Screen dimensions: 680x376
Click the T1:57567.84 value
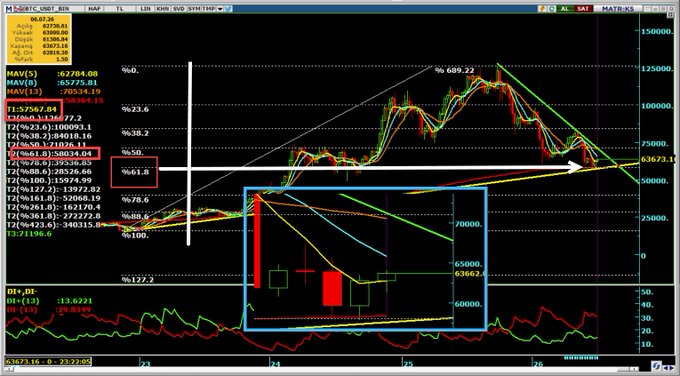pyautogui.click(x=32, y=109)
